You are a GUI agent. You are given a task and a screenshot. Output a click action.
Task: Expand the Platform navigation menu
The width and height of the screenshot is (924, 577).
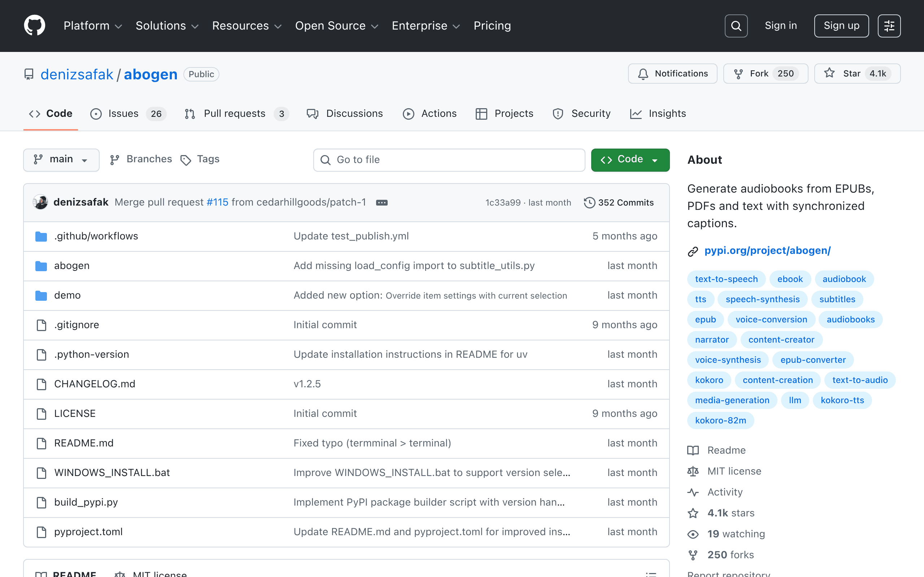93,26
